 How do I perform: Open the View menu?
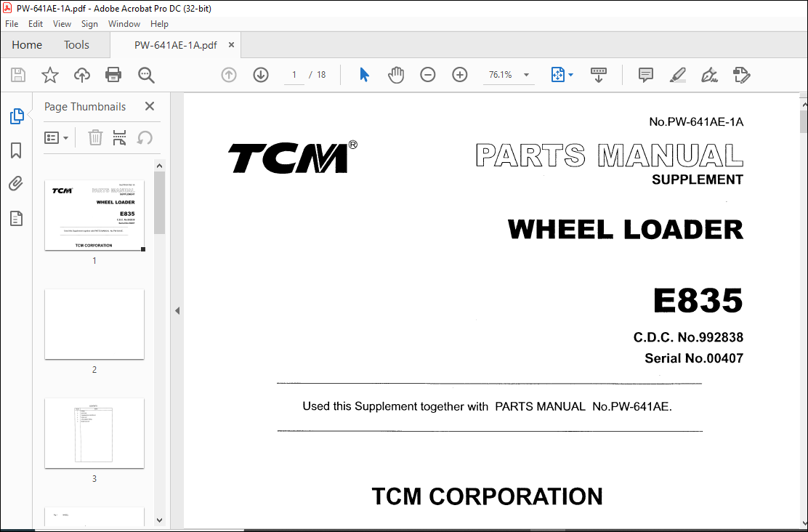(62, 24)
